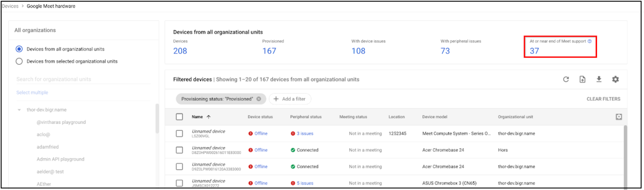Click red alert icon beside 5 issues
The height and width of the screenshot is (190, 644).
pos(293,183)
